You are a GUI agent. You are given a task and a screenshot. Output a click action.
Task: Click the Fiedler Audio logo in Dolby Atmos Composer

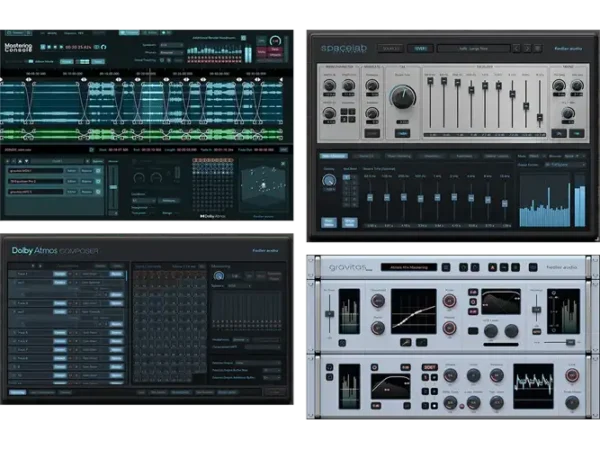tap(265, 251)
